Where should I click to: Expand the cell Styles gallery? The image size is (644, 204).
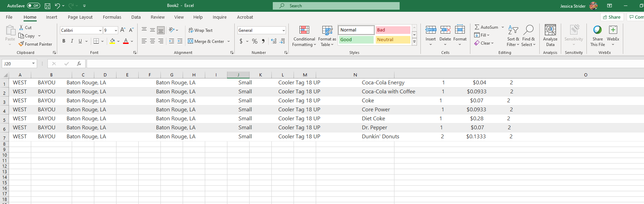[414, 41]
